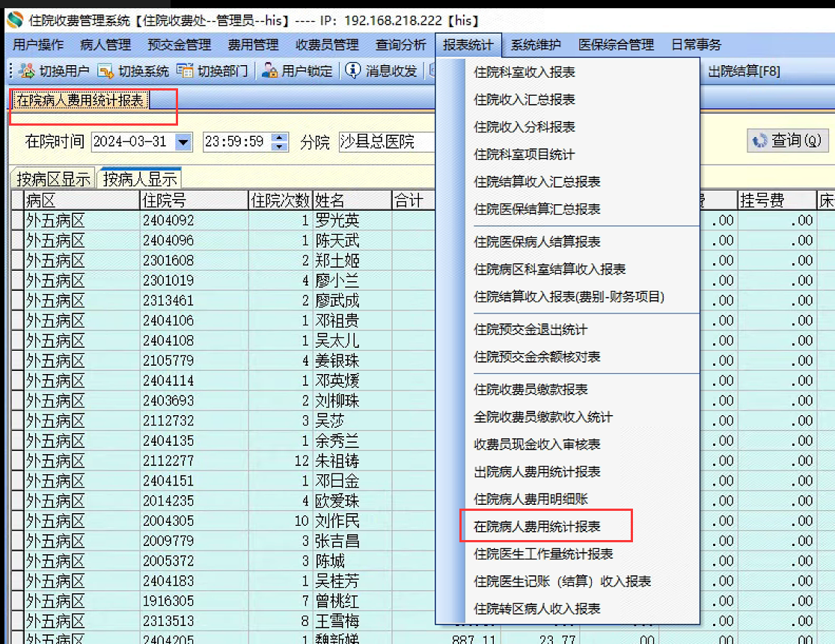835x644 pixels.
Task: Open the 查询分析 menu
Action: [x=400, y=45]
